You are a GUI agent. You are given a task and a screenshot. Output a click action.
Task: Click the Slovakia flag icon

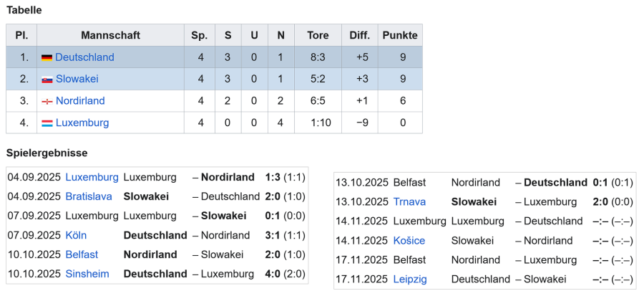(47, 80)
